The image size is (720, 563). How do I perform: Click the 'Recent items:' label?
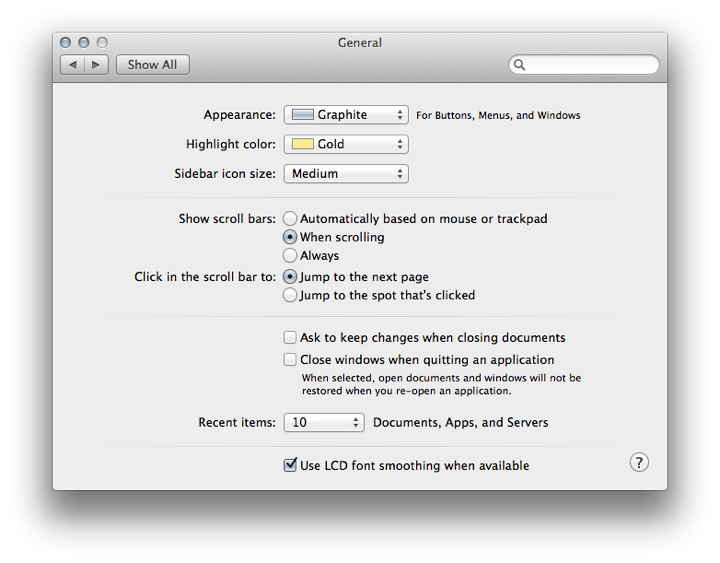[x=237, y=422]
